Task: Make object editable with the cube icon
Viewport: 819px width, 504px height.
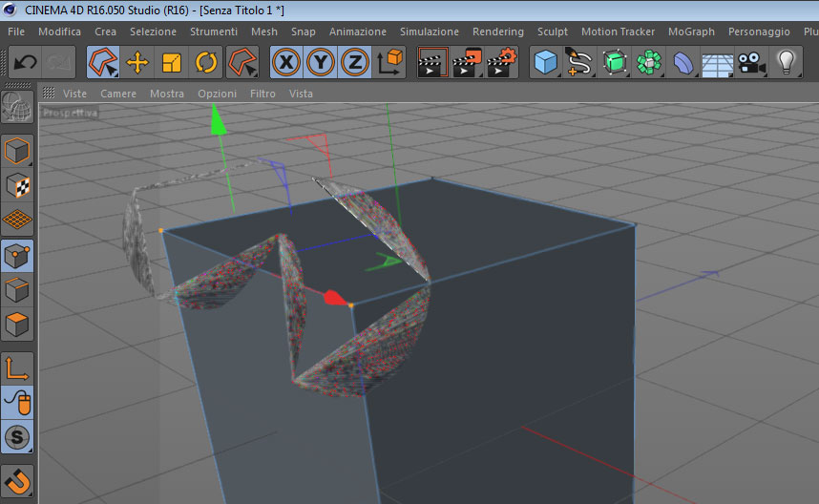Action: [17, 152]
